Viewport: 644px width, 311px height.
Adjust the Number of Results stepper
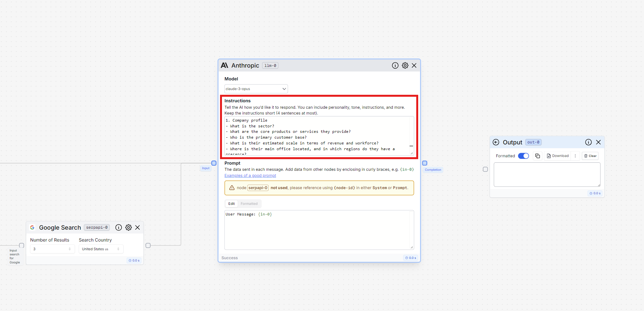pos(69,249)
